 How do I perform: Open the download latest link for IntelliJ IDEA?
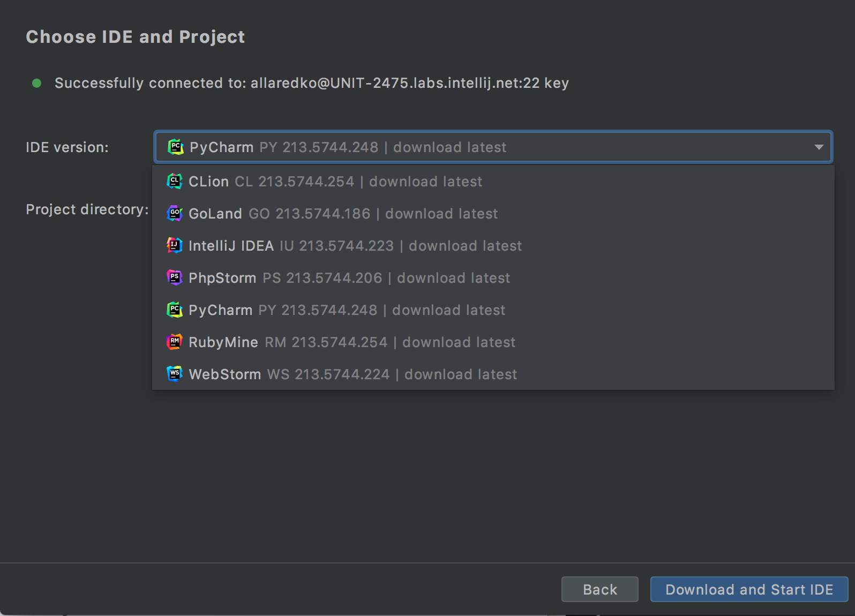click(465, 245)
